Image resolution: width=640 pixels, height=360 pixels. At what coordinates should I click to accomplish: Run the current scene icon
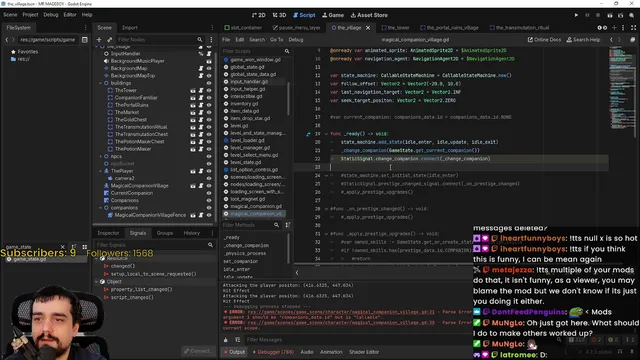click(x=609, y=15)
